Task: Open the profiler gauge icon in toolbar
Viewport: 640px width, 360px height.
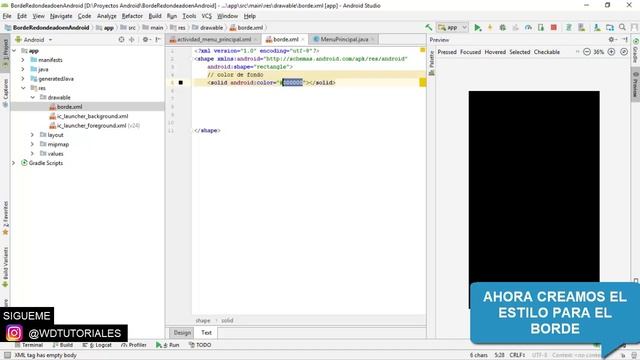Action: click(528, 27)
